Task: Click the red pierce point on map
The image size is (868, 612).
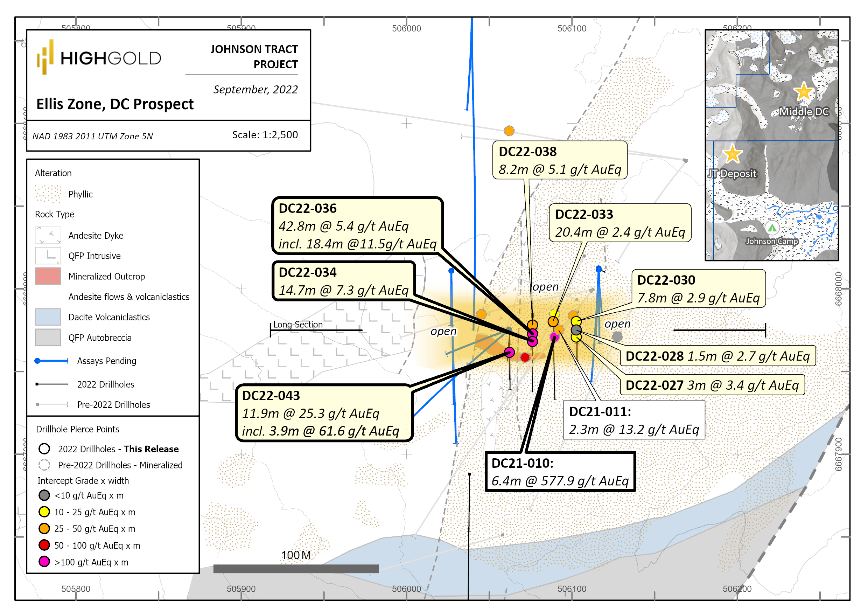Action: click(x=525, y=357)
